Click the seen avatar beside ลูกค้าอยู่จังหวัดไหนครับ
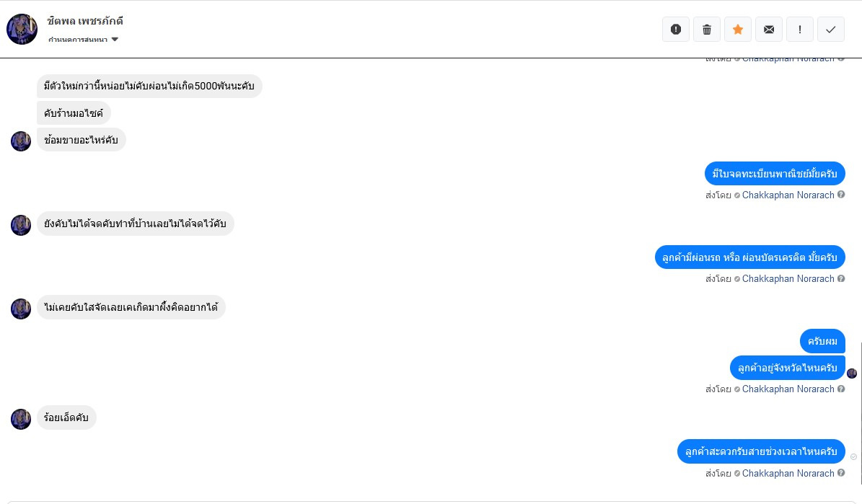Viewport: 862px width, 504px height. point(852,373)
